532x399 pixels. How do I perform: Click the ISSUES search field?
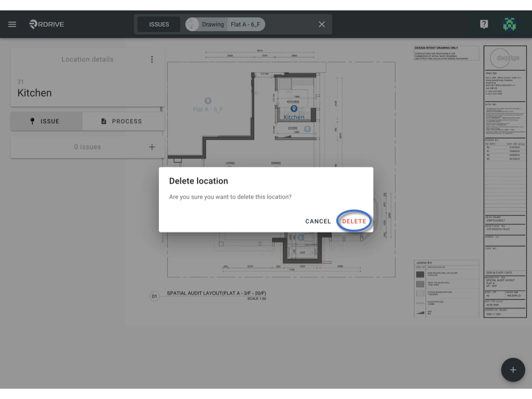158,24
